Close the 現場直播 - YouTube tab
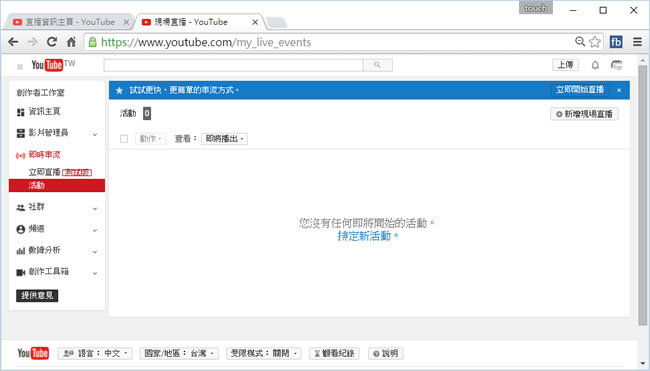Screen dimensions: 650x371 255,22
